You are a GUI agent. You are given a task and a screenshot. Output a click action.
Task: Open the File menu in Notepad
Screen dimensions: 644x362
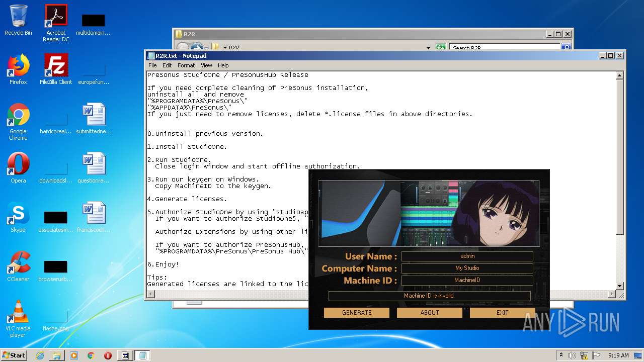(152, 65)
